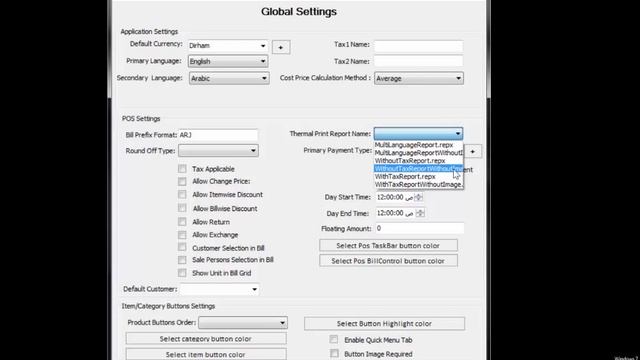Select MultiLanguageReportWithout option in list
640x360 pixels.
[418, 153]
